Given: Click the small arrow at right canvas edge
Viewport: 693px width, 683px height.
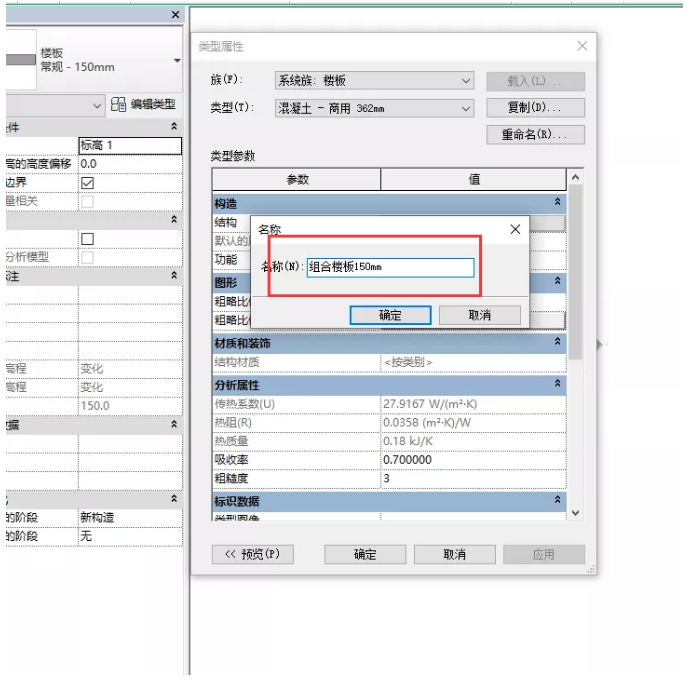Looking at the screenshot, I should coord(599,344).
